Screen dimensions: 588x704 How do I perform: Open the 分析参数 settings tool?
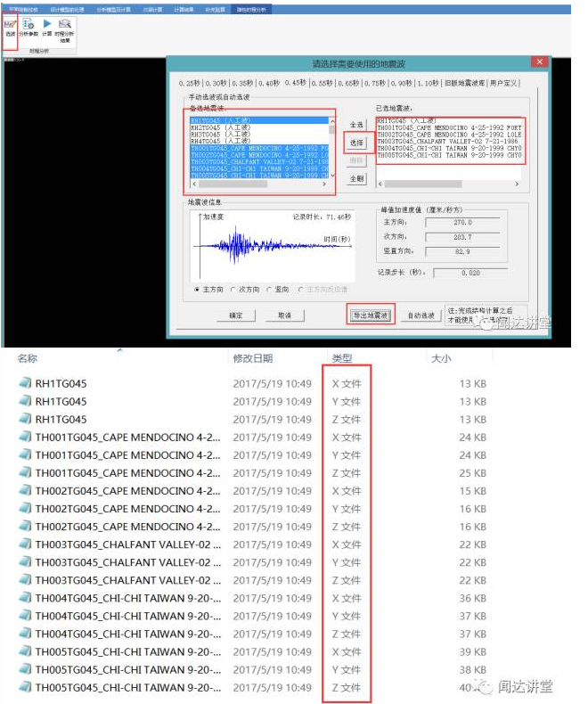tap(29, 28)
